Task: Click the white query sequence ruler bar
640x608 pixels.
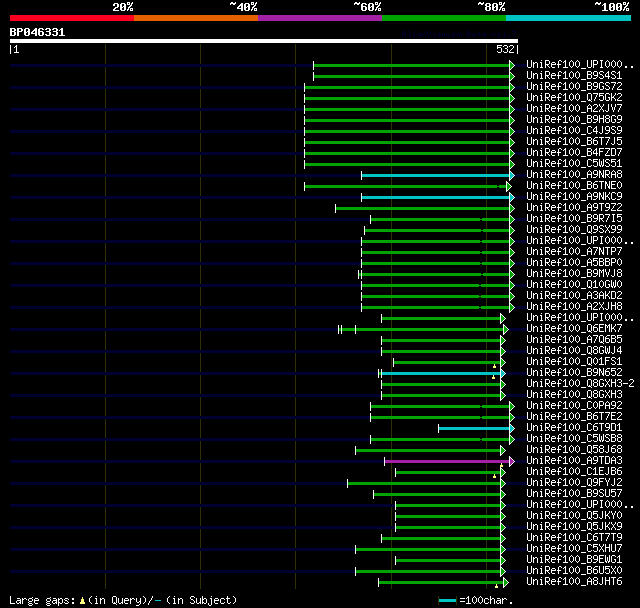Action: click(264, 41)
